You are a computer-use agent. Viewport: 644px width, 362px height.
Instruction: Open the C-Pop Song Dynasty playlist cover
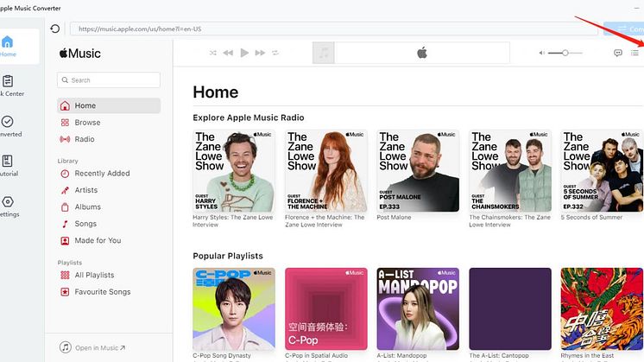(x=234, y=309)
